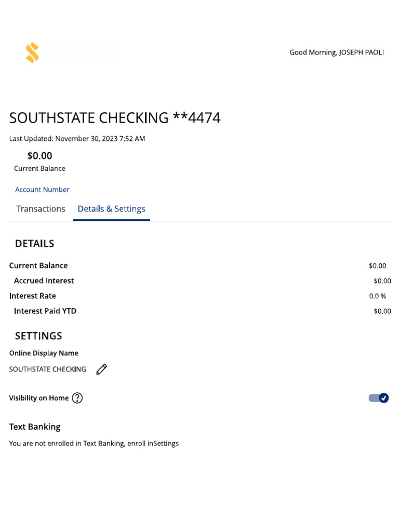
Task: Click the SOUTHSTATE CHECKING online display name
Action: coord(48,369)
